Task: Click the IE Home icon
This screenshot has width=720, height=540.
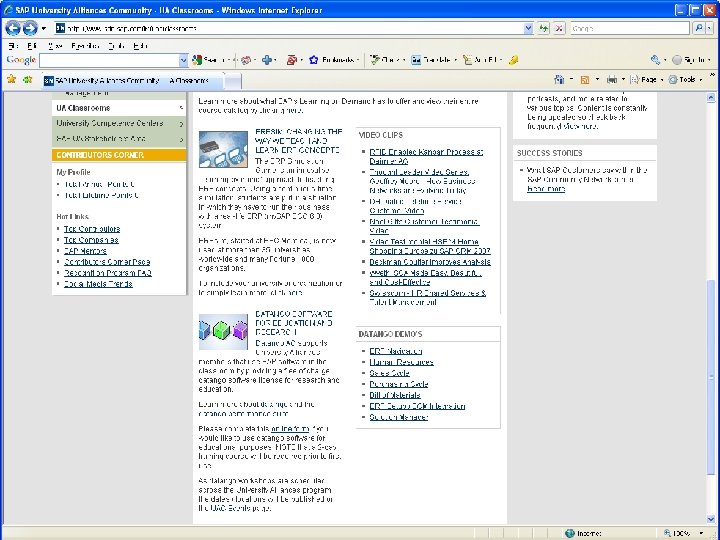Action: [559, 79]
